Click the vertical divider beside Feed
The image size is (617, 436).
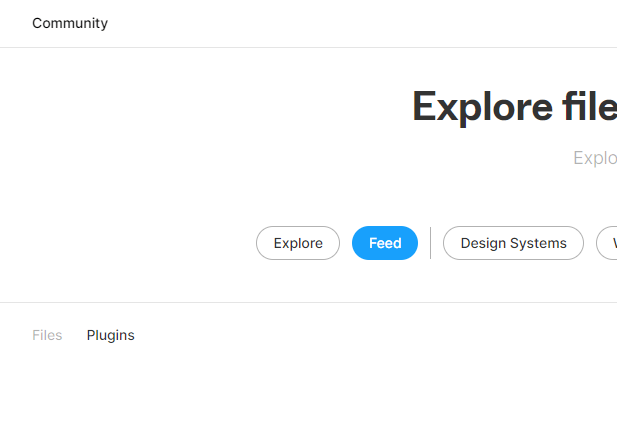[x=430, y=243]
